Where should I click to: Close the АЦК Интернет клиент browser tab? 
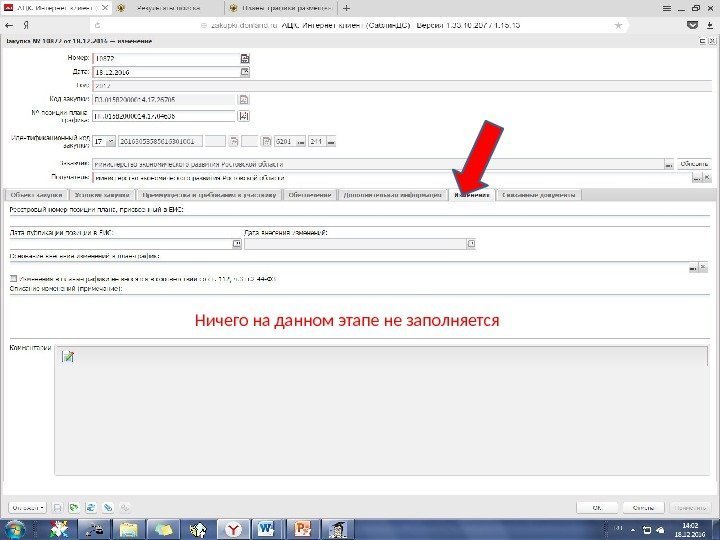[105, 8]
